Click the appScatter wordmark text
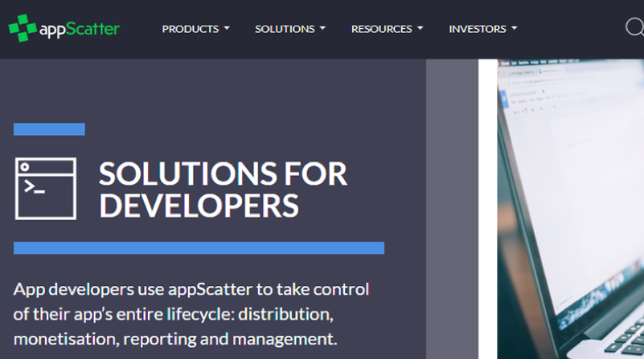 click(x=80, y=30)
